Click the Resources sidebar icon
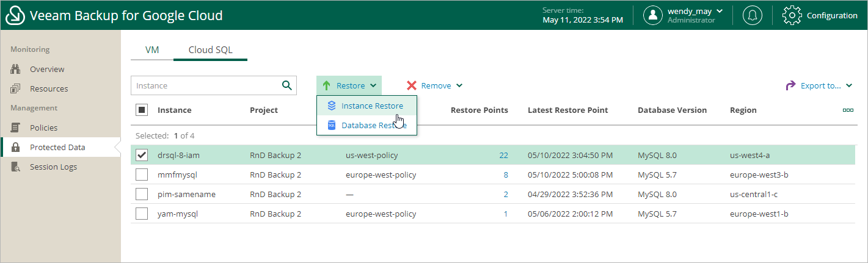 point(16,88)
